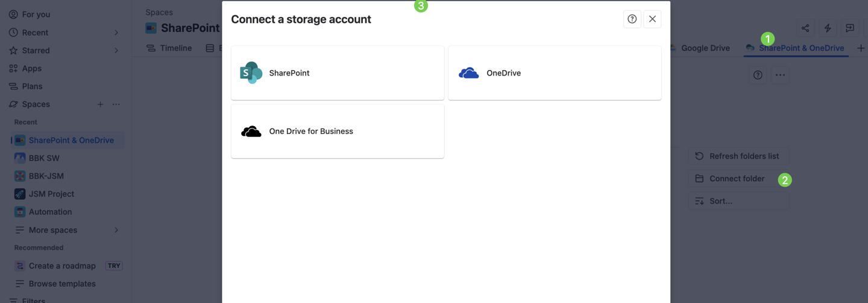Click Refresh folders list
The image size is (868, 303).
tap(738, 156)
